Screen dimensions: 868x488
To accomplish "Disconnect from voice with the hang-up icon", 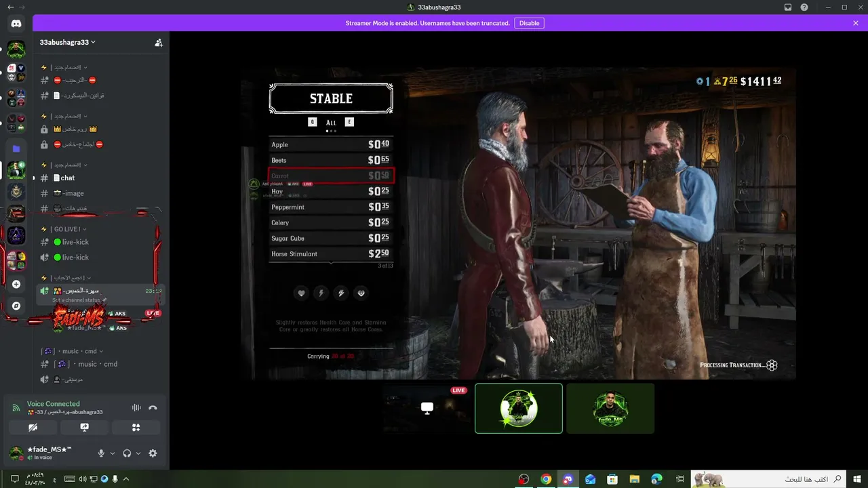I will pyautogui.click(x=153, y=408).
